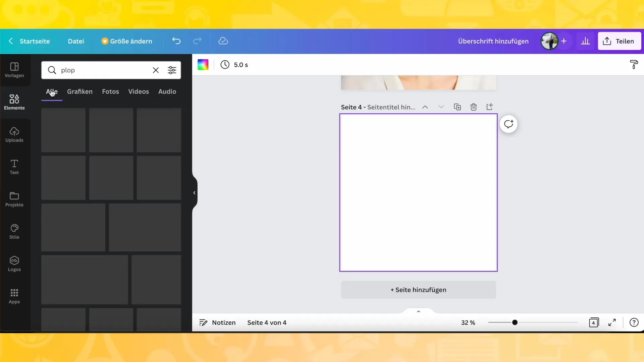Switch to the Alle tab

pyautogui.click(x=52, y=92)
